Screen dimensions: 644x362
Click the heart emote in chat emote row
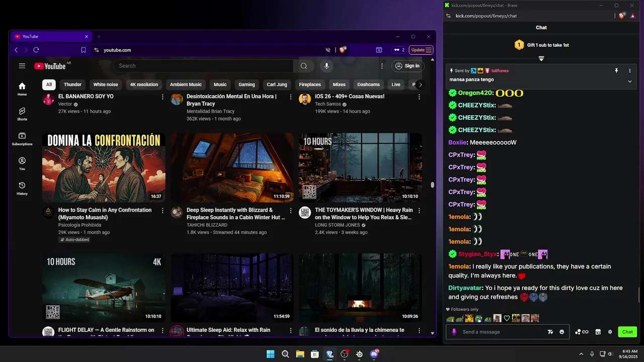(507, 318)
